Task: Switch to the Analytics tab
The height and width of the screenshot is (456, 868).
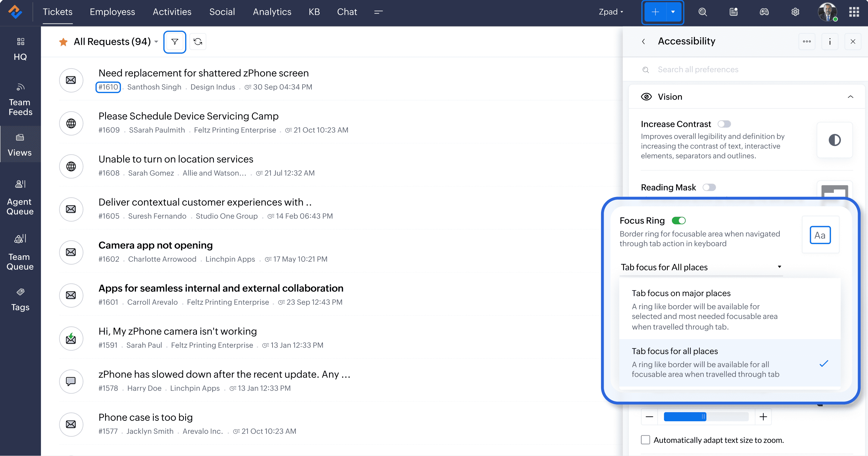Action: [x=272, y=12]
